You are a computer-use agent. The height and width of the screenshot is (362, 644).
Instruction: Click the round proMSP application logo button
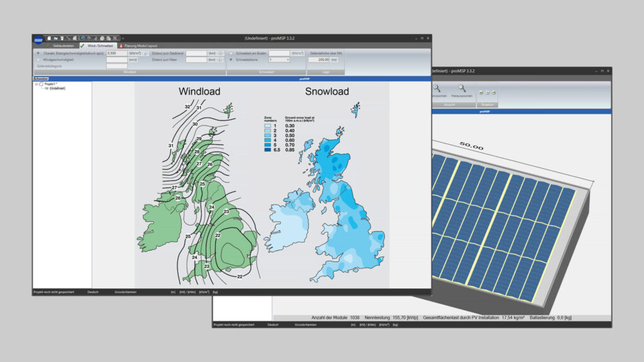[x=38, y=39]
